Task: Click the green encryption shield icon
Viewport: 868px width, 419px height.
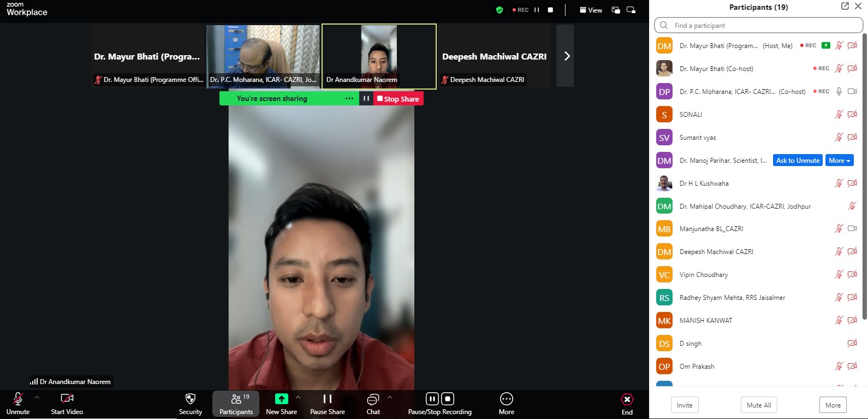Action: pos(500,10)
